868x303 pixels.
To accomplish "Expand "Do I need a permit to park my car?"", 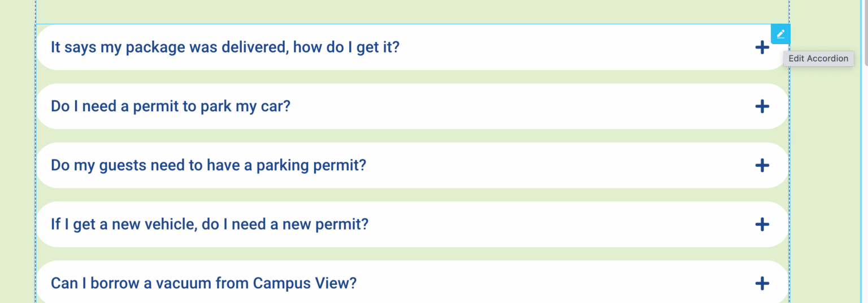I will click(x=170, y=106).
